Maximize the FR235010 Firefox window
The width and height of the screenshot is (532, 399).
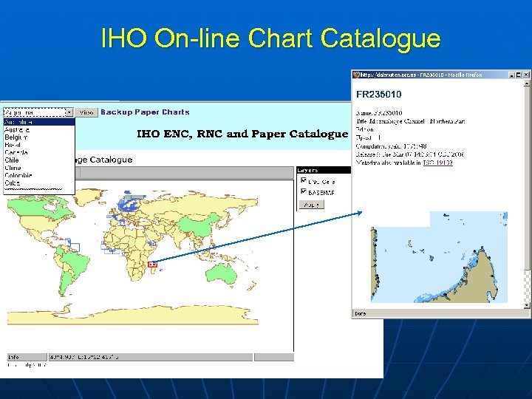[x=519, y=75]
